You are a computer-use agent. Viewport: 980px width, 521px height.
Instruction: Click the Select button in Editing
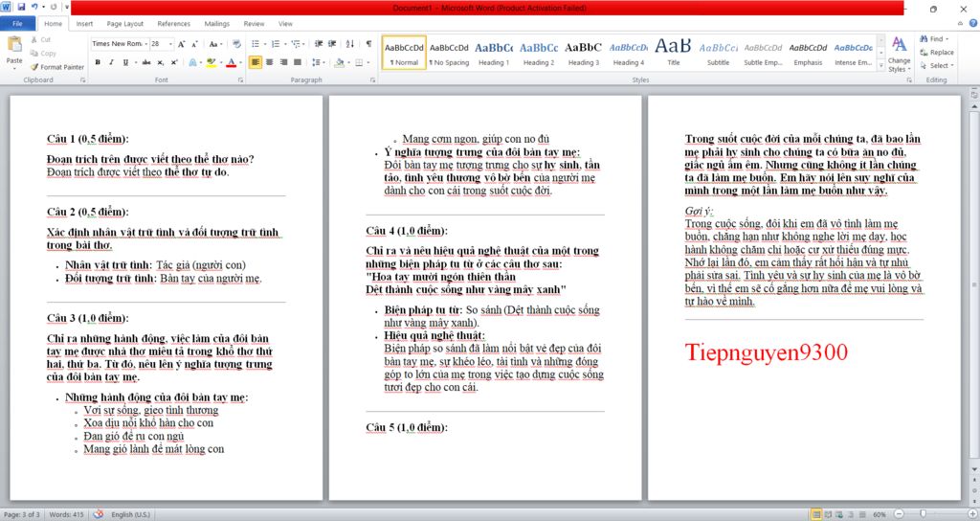[937, 66]
